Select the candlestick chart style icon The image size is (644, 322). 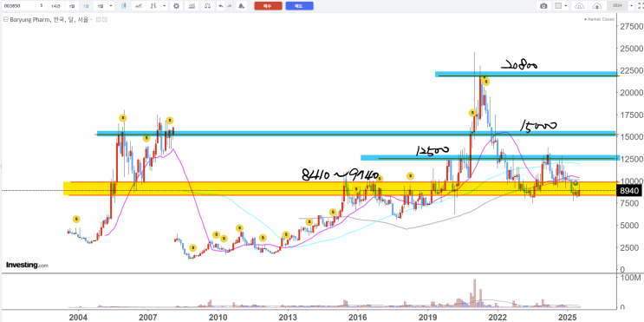[x=125, y=6]
